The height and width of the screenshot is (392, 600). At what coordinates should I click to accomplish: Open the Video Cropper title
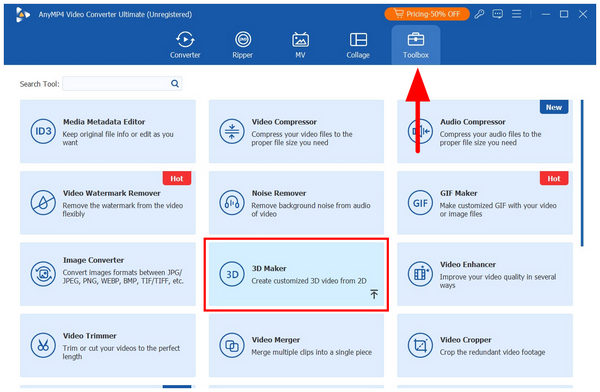(x=465, y=340)
